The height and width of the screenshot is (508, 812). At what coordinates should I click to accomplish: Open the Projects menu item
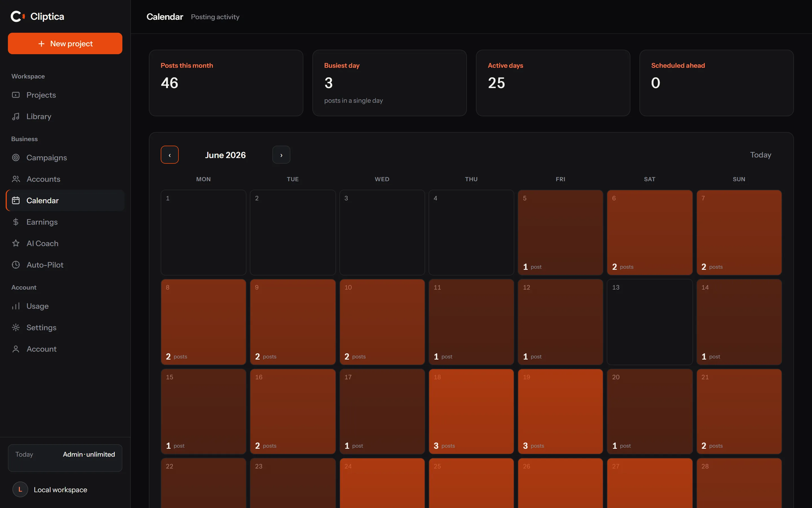65,95
